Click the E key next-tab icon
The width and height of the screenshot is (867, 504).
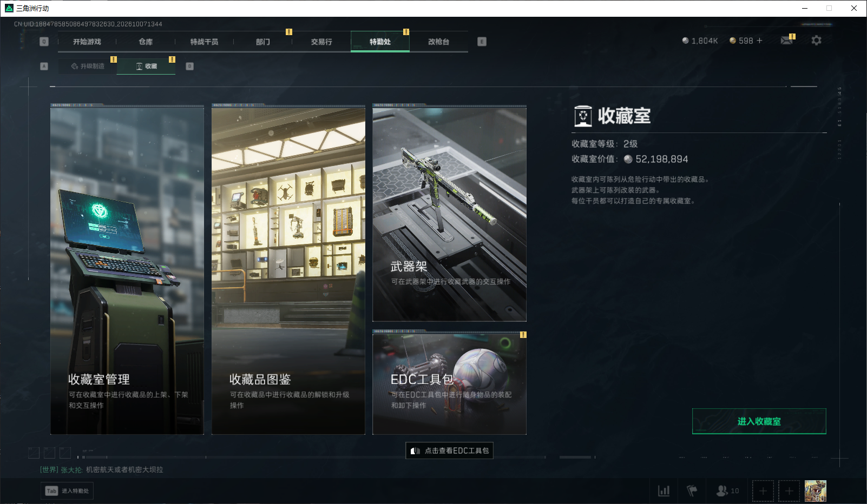click(x=482, y=42)
